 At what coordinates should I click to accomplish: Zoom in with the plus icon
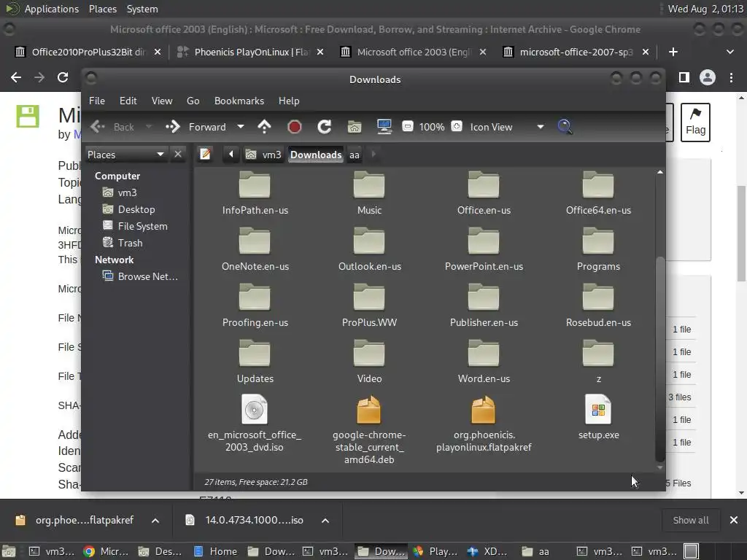point(457,127)
